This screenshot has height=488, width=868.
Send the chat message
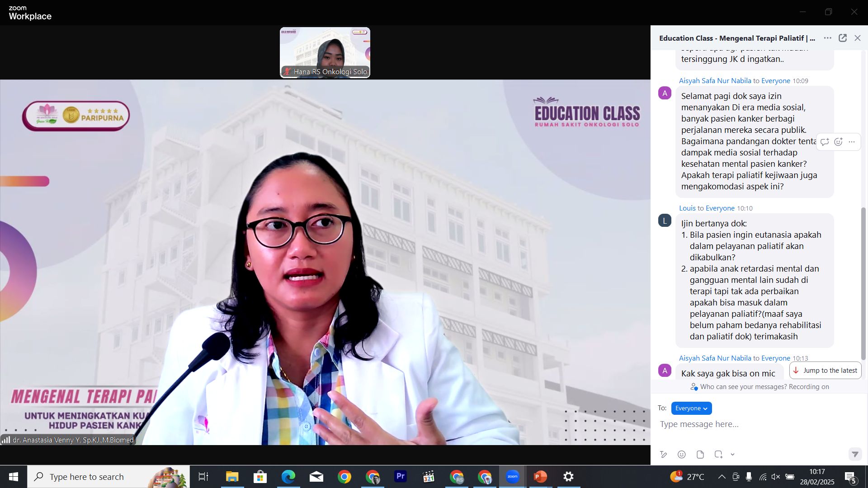pyautogui.click(x=854, y=454)
